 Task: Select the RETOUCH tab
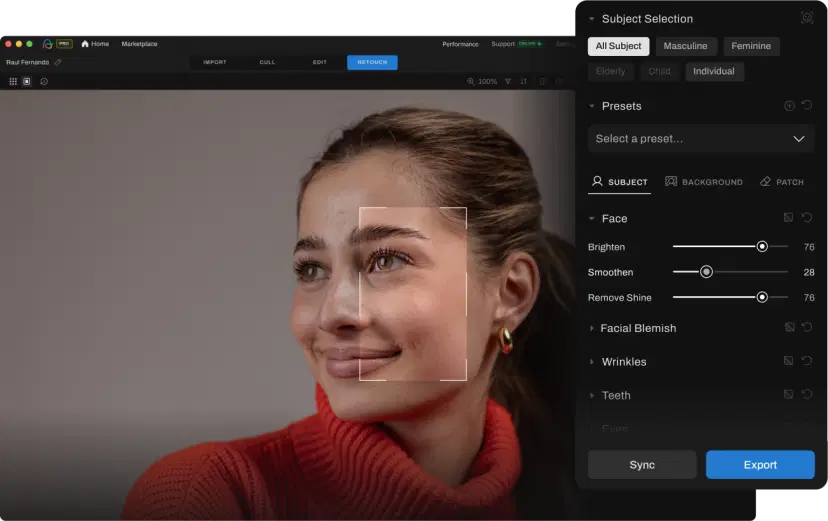tap(372, 62)
